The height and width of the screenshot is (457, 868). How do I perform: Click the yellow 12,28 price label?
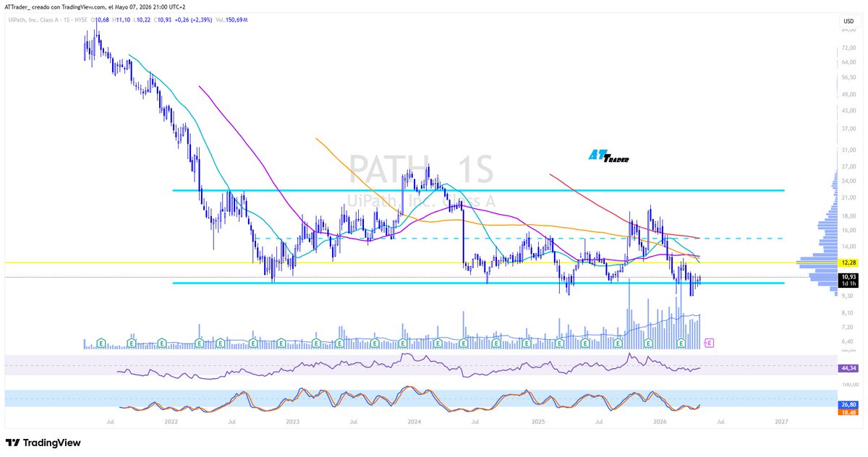[x=848, y=262]
